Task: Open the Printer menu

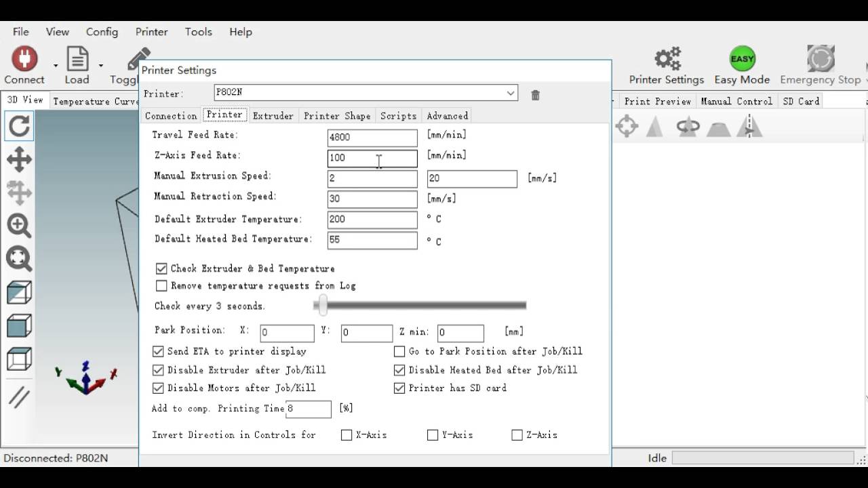Action: [x=151, y=32]
